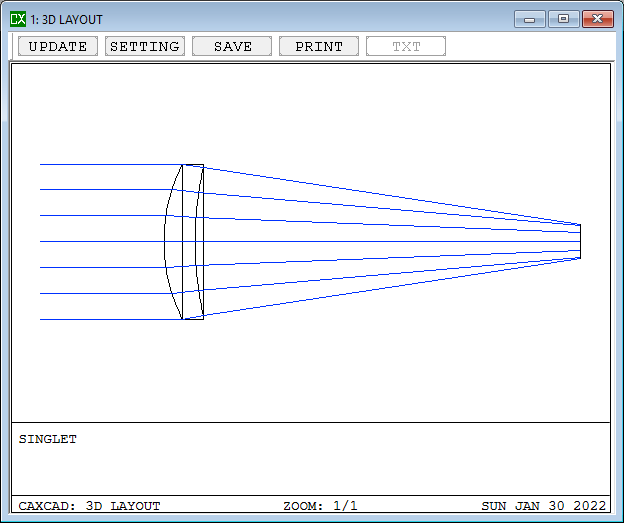
Task: Click the greyed-out TXT button
Action: pyautogui.click(x=406, y=46)
